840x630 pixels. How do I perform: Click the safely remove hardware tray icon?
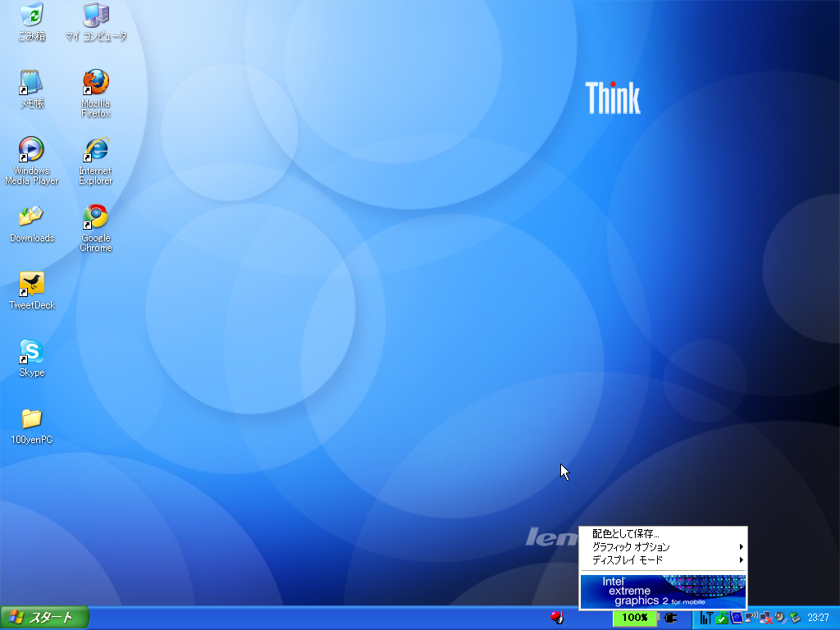[x=796, y=618]
